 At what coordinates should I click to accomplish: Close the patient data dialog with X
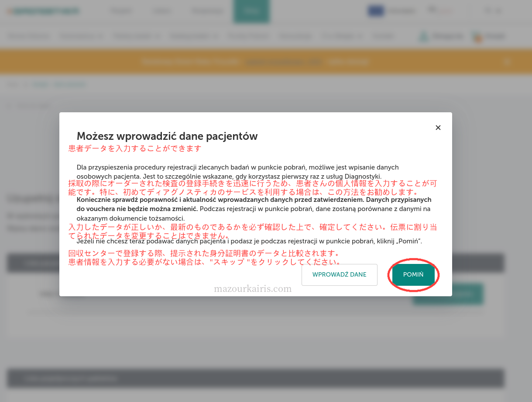[438, 128]
